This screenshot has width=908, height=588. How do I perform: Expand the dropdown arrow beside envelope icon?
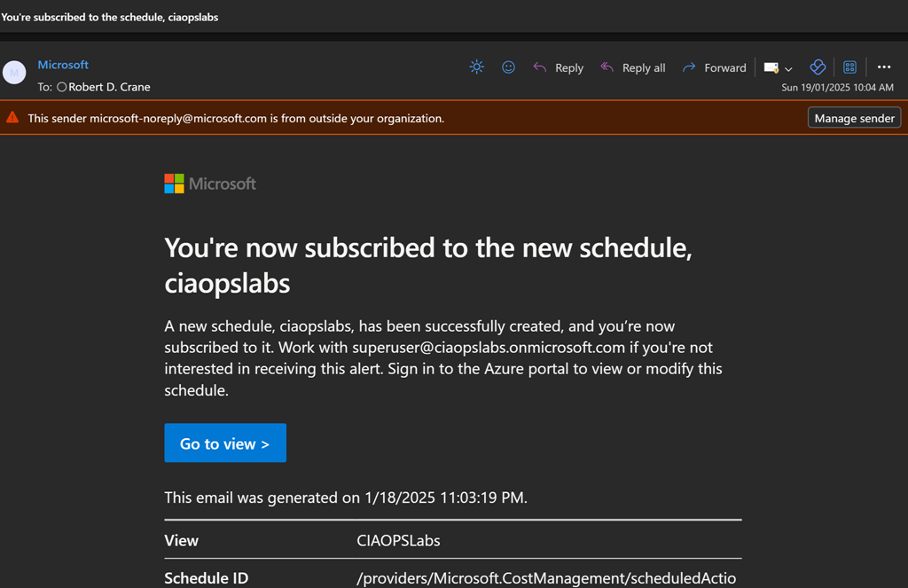[788, 68]
